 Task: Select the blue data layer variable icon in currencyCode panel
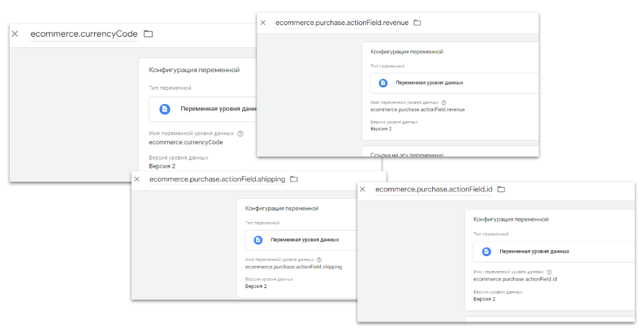165,109
